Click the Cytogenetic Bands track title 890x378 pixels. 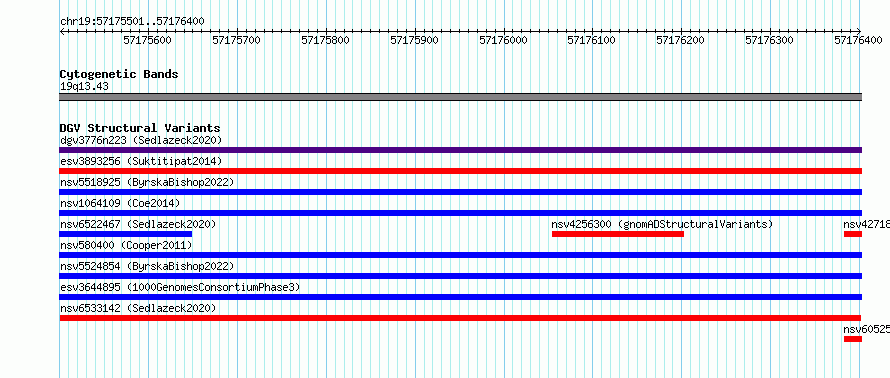[x=119, y=74]
